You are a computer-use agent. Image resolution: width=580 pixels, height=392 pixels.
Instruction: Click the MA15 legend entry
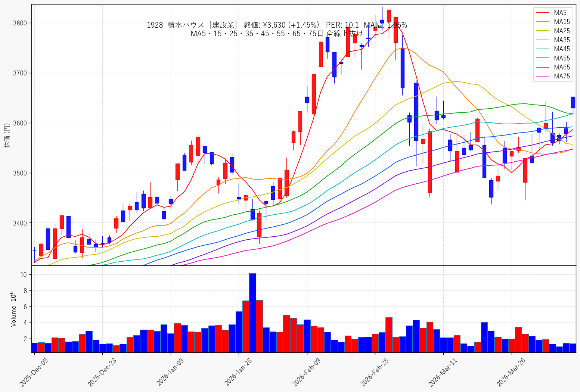tap(553, 22)
